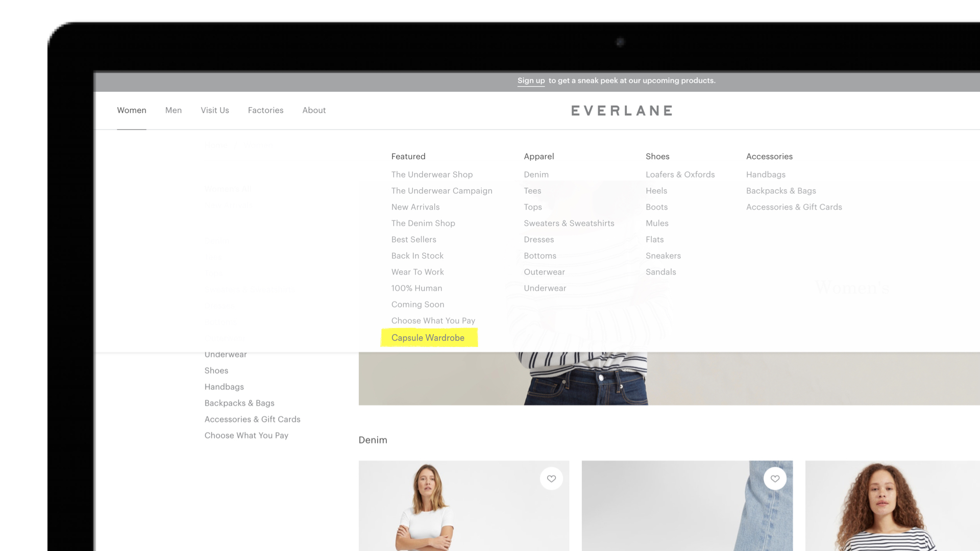Select Shoes in the left sidebar
This screenshot has width=980, height=551.
216,371
